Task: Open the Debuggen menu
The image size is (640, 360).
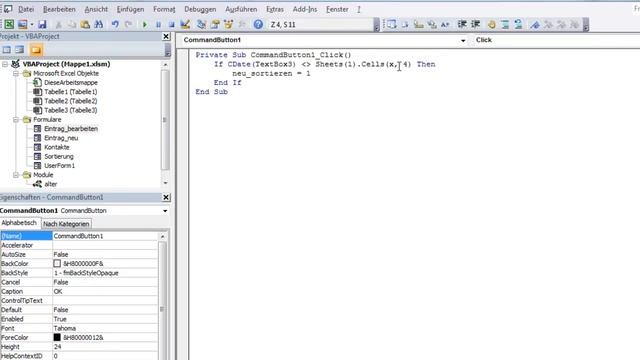Action: [200, 9]
